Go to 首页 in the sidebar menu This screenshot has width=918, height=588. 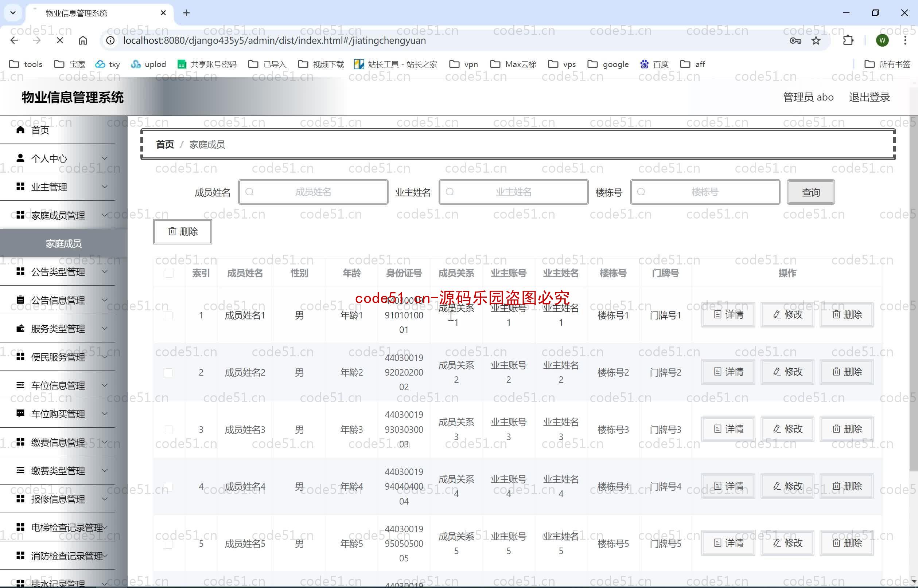[57, 130]
